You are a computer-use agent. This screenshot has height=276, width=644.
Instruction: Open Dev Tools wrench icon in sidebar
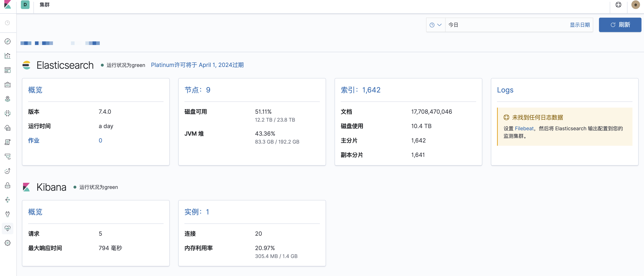[x=8, y=214]
